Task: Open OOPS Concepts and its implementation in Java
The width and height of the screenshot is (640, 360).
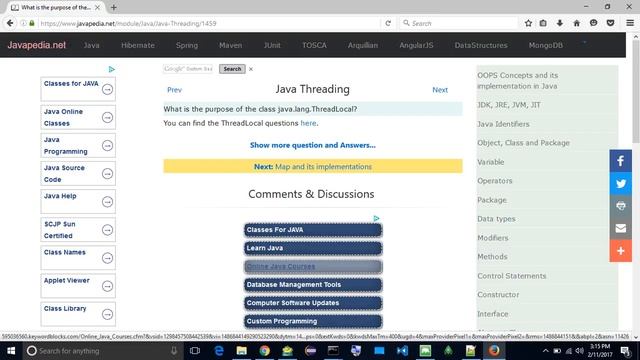Action: click(x=518, y=80)
